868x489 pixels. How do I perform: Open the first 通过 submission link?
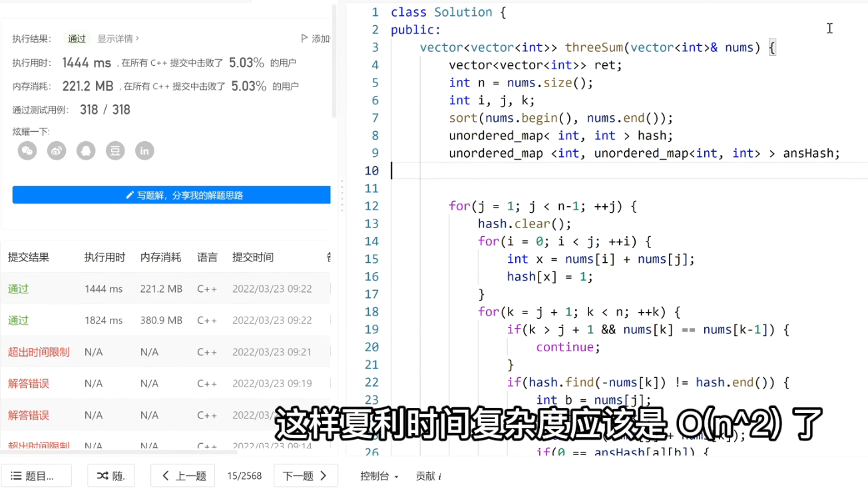tap(18, 289)
